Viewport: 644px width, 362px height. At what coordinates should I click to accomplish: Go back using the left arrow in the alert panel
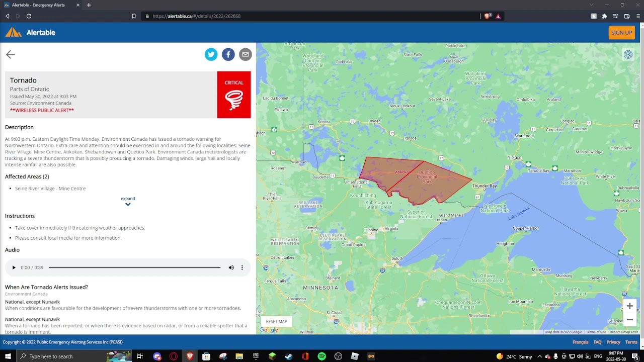pos(11,54)
